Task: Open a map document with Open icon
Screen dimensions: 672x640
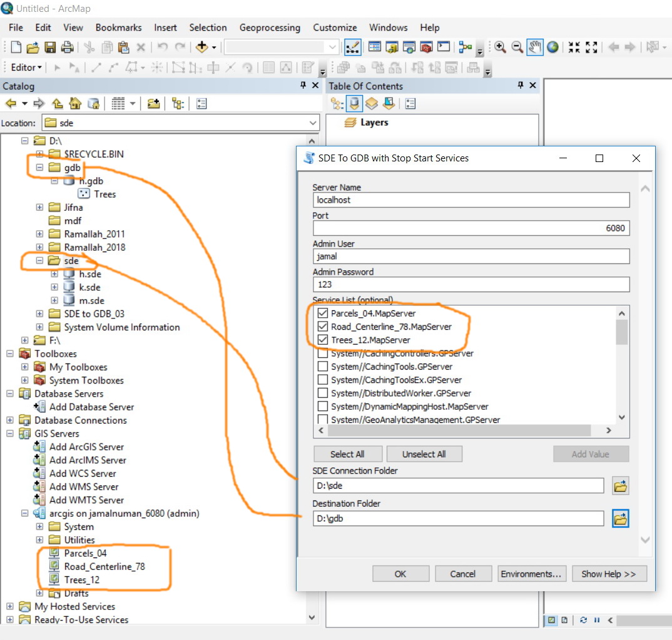Action: [33, 47]
